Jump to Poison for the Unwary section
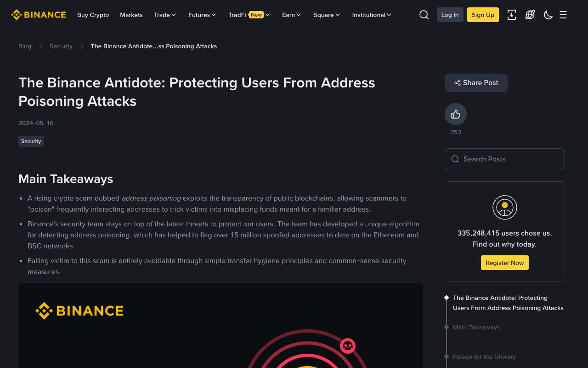The image size is (588, 368). (x=485, y=356)
